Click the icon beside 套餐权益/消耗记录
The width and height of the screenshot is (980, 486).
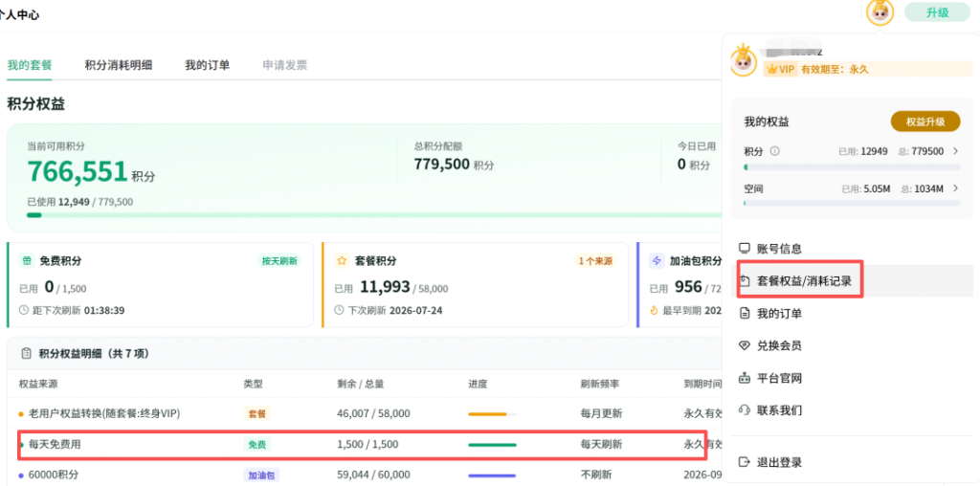pyautogui.click(x=745, y=280)
